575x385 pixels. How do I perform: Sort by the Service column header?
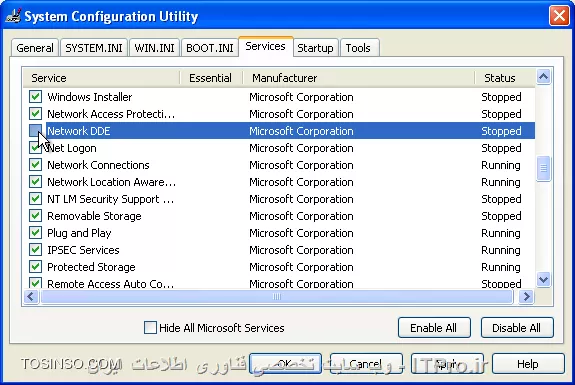point(102,78)
